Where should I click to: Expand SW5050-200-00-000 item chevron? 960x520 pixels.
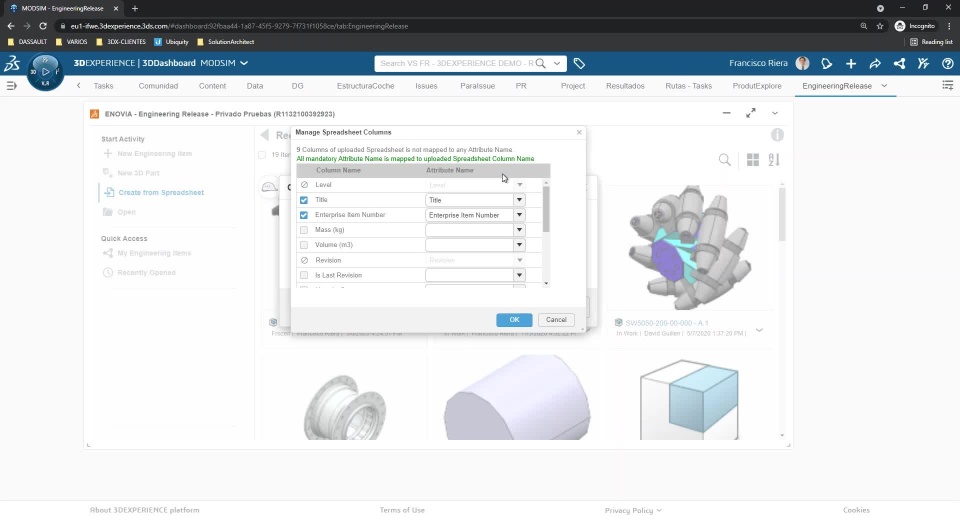(x=759, y=330)
